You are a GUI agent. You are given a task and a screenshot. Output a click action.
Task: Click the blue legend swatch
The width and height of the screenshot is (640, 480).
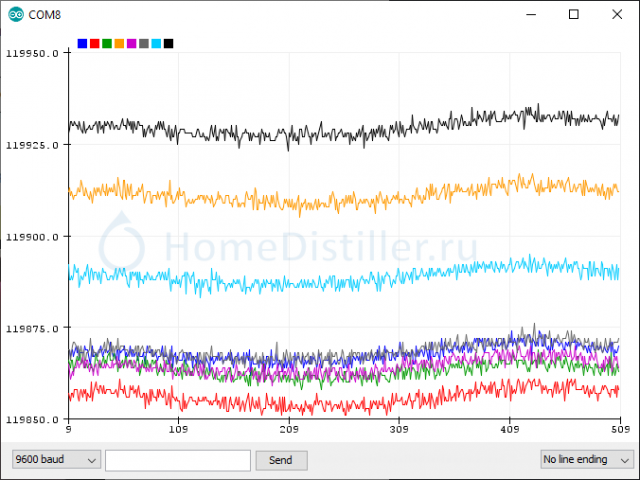click(82, 43)
